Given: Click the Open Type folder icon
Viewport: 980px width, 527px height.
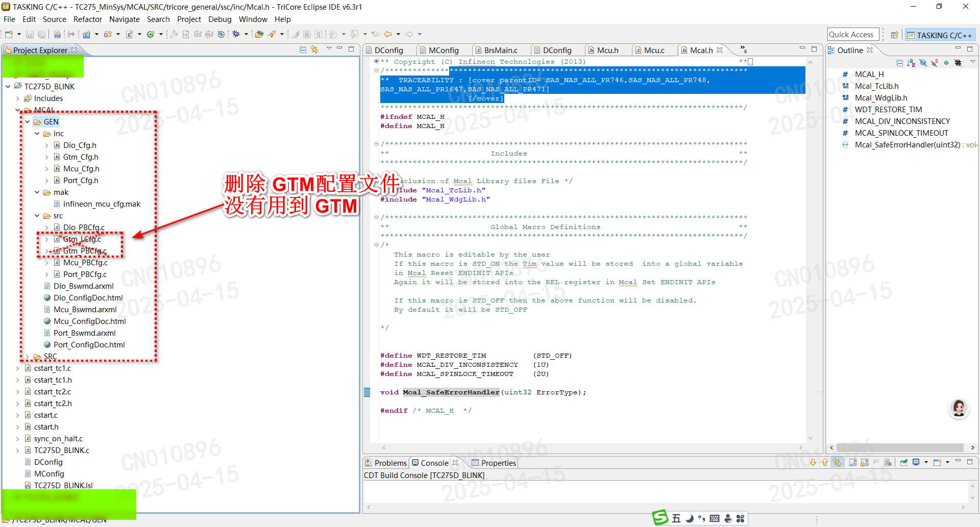Looking at the screenshot, I should (259, 34).
